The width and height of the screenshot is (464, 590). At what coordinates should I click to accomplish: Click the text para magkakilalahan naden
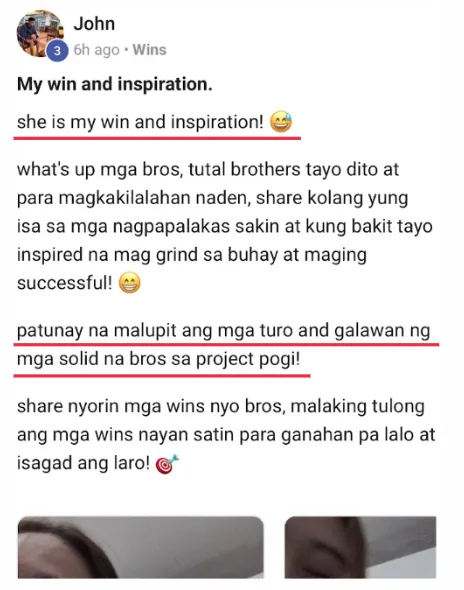134,198
